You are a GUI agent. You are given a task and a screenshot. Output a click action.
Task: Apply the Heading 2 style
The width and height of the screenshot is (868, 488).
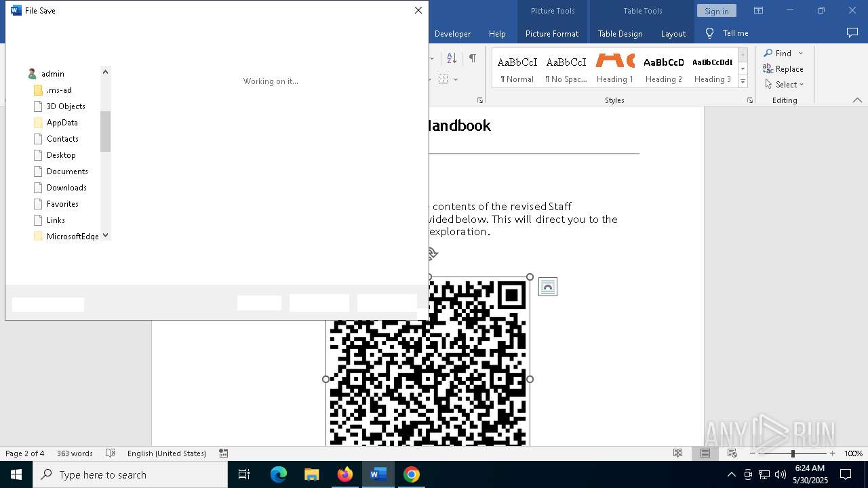click(x=663, y=69)
